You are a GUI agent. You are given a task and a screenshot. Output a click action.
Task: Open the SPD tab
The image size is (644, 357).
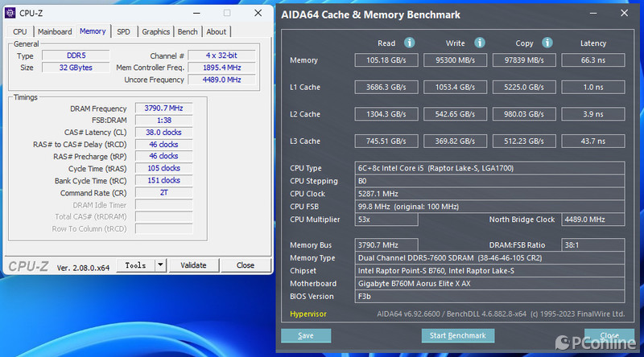(x=123, y=31)
